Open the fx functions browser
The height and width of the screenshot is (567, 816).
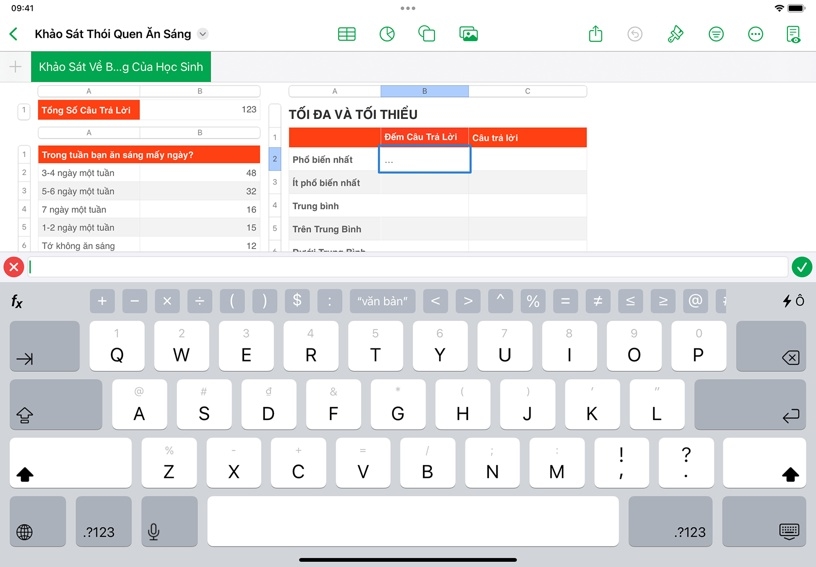17,301
